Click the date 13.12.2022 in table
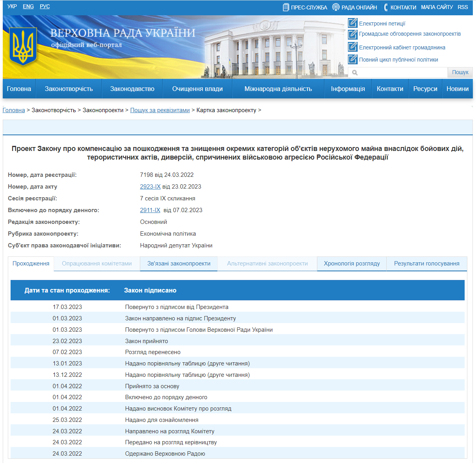 click(x=67, y=375)
